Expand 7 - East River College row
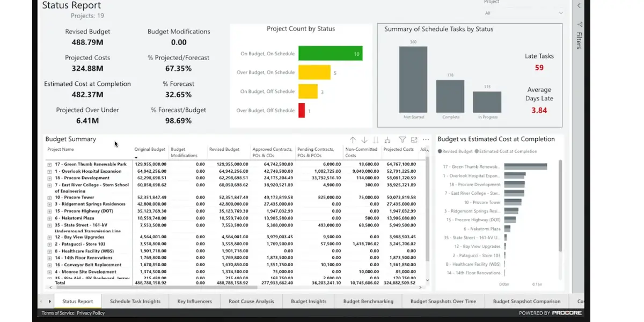 pos(49,185)
